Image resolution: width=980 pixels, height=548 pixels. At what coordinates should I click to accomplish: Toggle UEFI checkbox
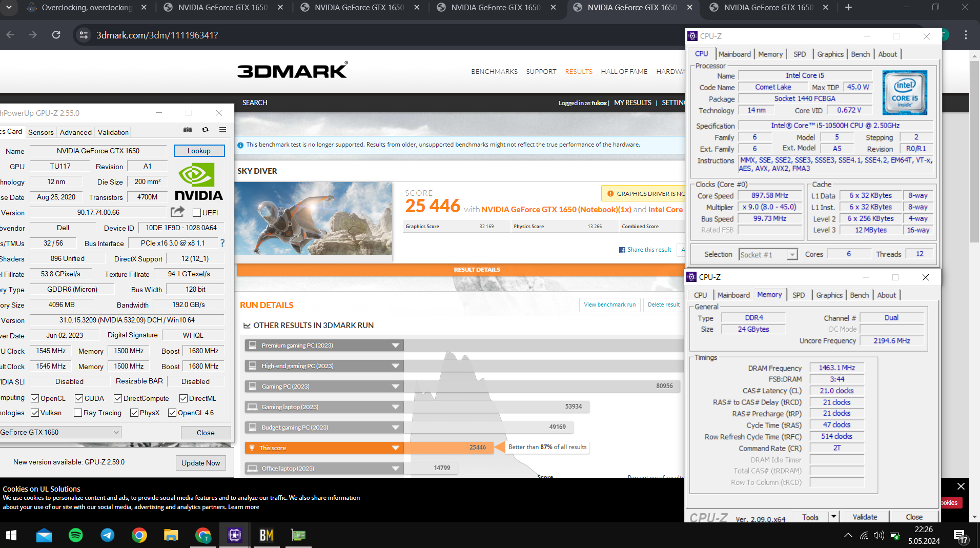196,212
